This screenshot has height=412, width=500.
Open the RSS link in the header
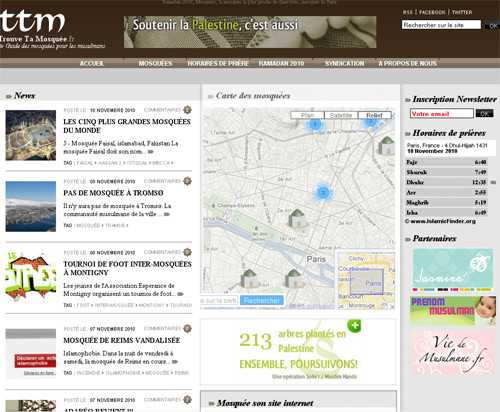[x=407, y=12]
